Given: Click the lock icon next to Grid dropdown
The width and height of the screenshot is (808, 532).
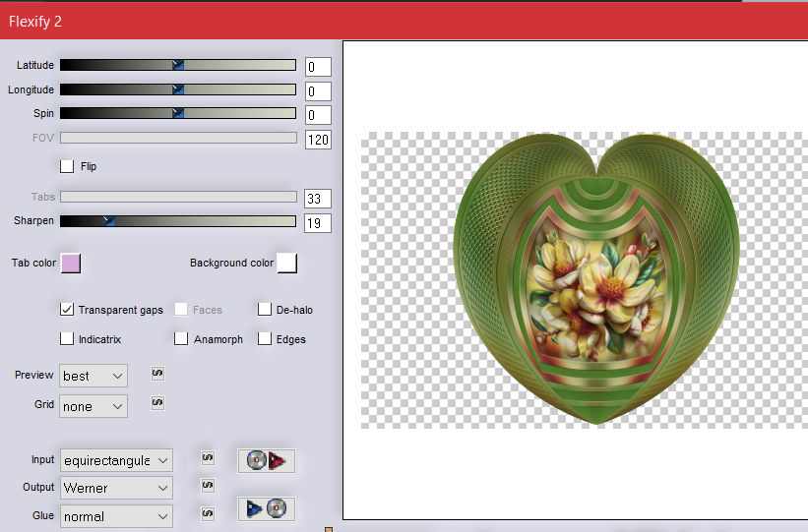Looking at the screenshot, I should coord(157,402).
